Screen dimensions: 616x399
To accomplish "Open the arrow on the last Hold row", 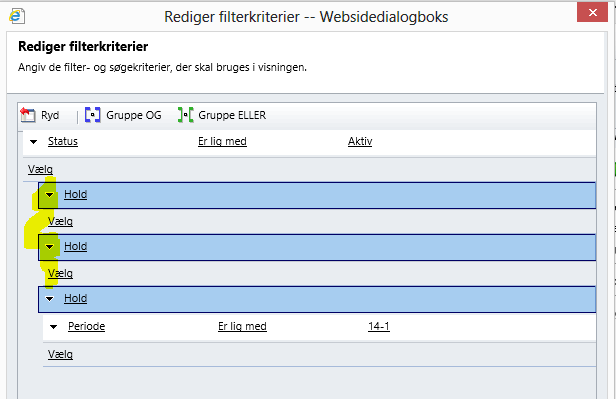I will pos(50,299).
